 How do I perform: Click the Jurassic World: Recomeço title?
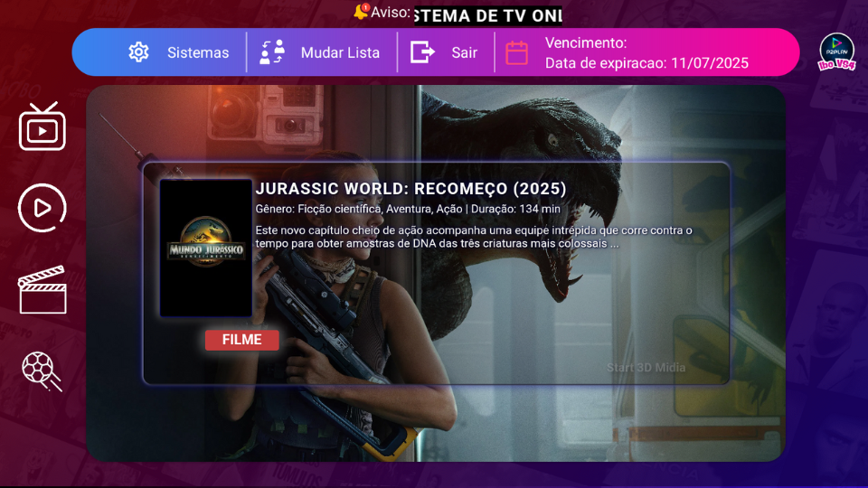coord(410,189)
